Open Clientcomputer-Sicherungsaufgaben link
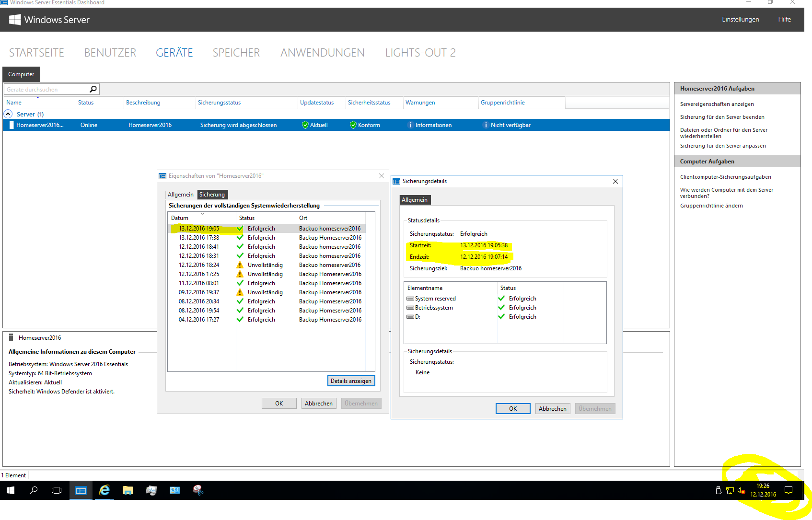The width and height of the screenshot is (812, 520). pos(726,177)
